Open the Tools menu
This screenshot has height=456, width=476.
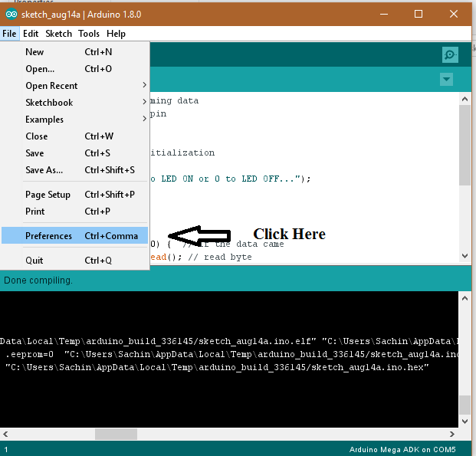[x=89, y=34]
